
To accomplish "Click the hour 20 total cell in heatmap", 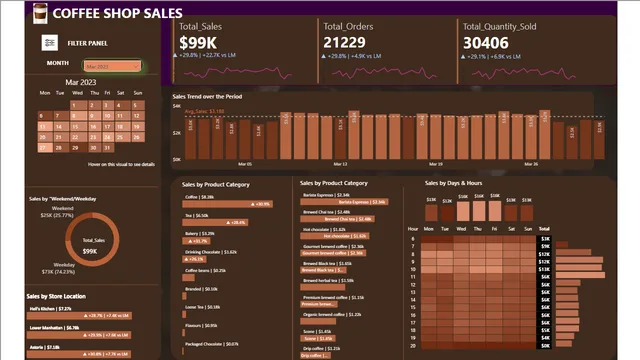I will pos(544,346).
